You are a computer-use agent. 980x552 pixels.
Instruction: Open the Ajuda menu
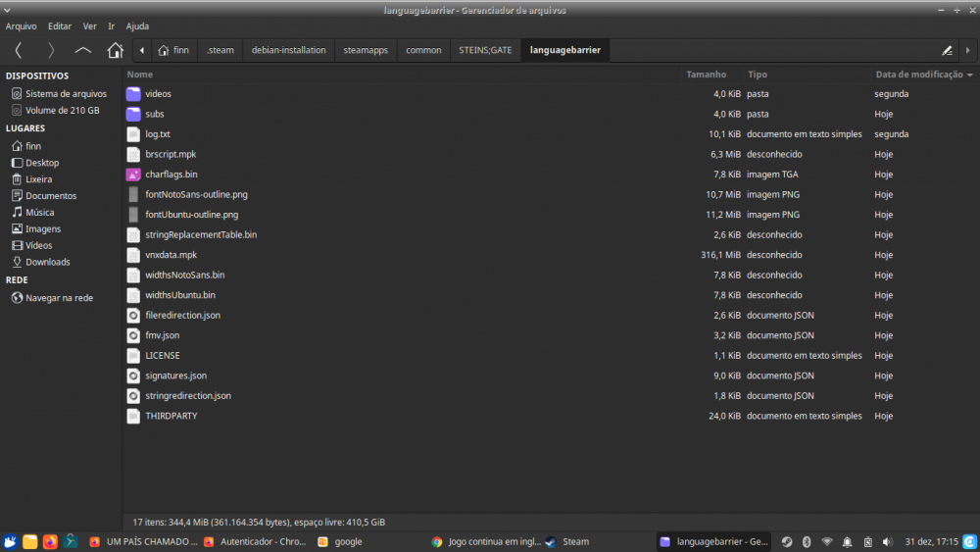[137, 26]
